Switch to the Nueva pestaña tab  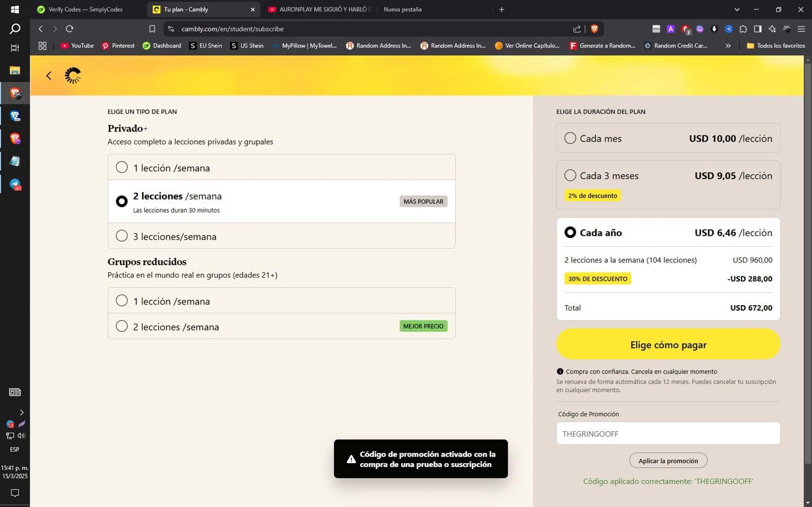(433, 9)
